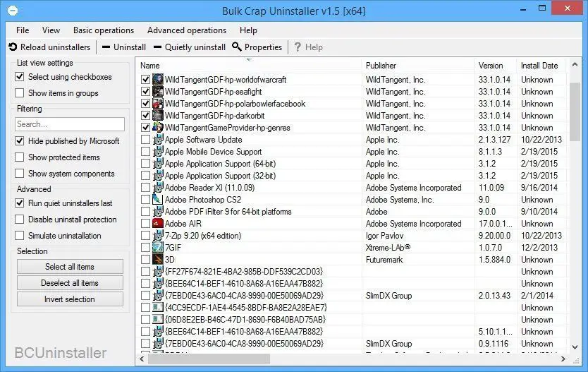
Task: Click the 3D Futuremark icon
Action: click(x=158, y=259)
